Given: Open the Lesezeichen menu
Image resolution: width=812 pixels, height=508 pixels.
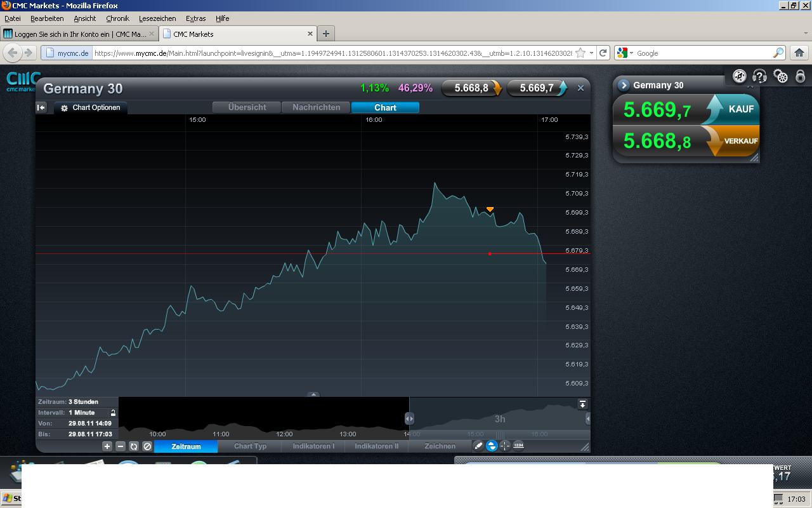Looking at the screenshot, I should pos(157,18).
